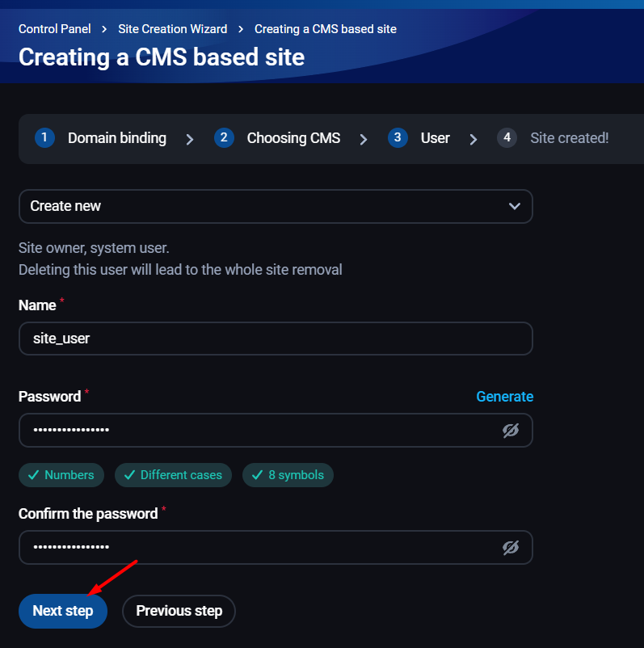Viewport: 644px width, 648px height.
Task: Click the Create new dropdown arrow
Action: tap(515, 206)
